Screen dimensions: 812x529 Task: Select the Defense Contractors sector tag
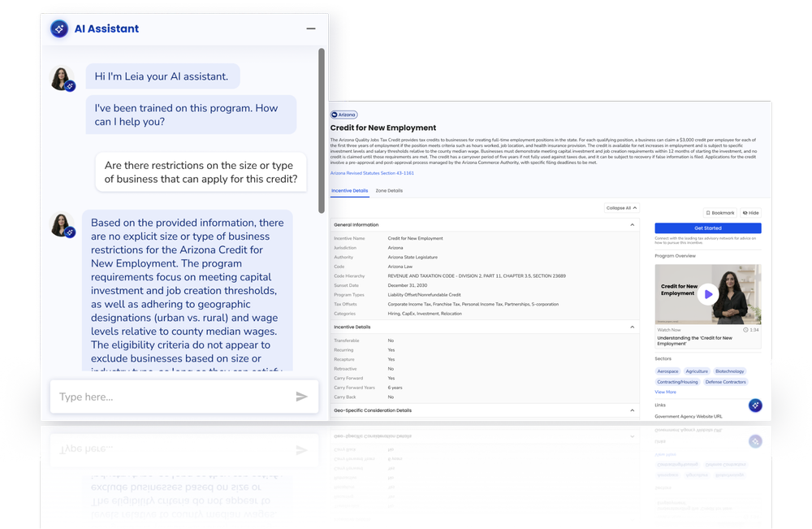(x=725, y=382)
